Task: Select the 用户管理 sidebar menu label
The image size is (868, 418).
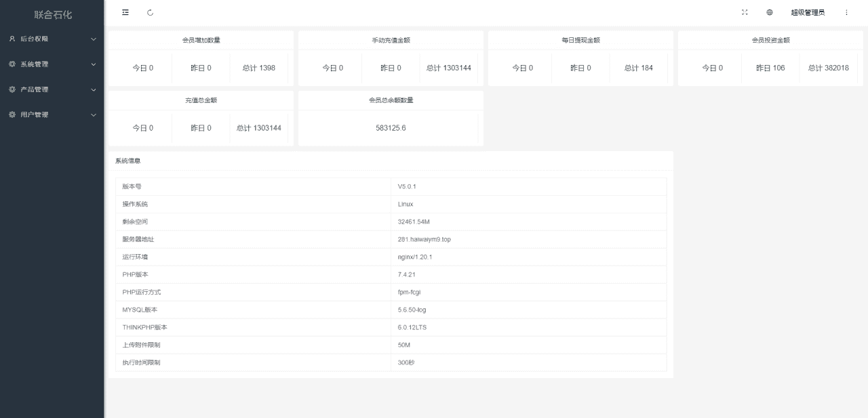Action: (x=35, y=114)
